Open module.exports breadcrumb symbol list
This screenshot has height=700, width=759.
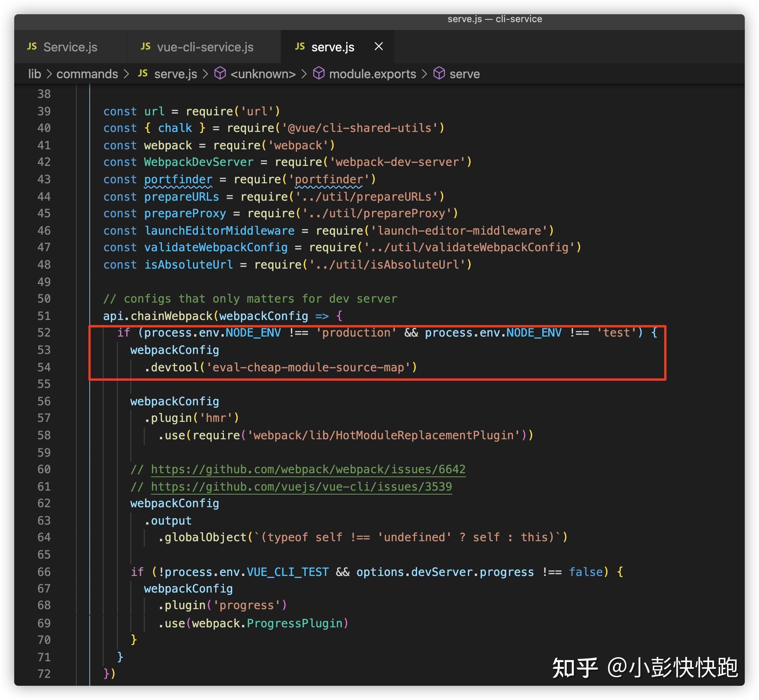click(x=372, y=74)
